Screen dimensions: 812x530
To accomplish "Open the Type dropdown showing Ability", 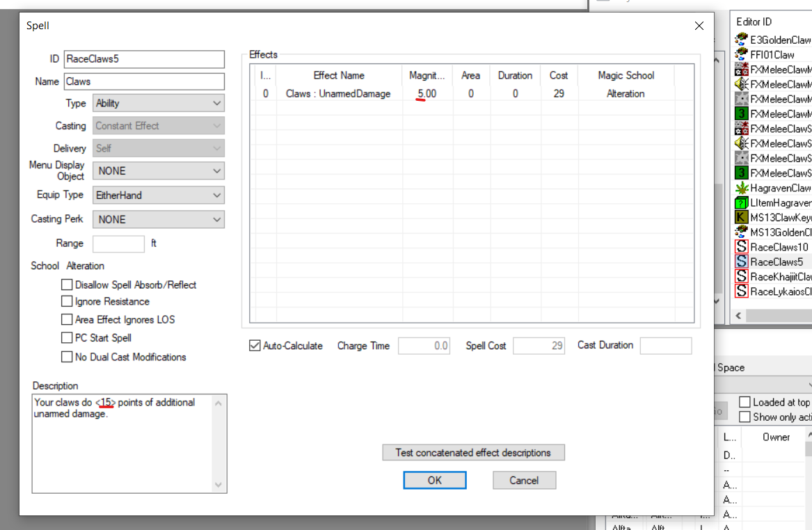I will coord(159,103).
